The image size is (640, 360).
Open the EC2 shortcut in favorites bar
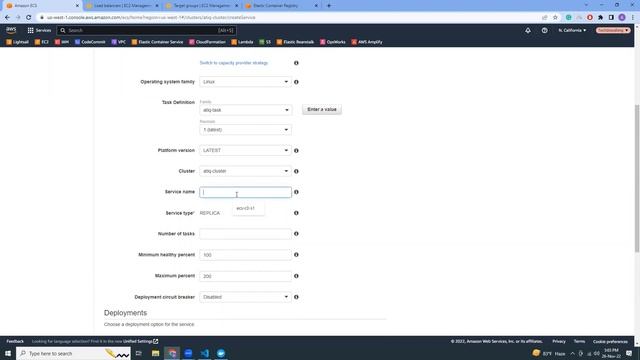click(x=42, y=42)
